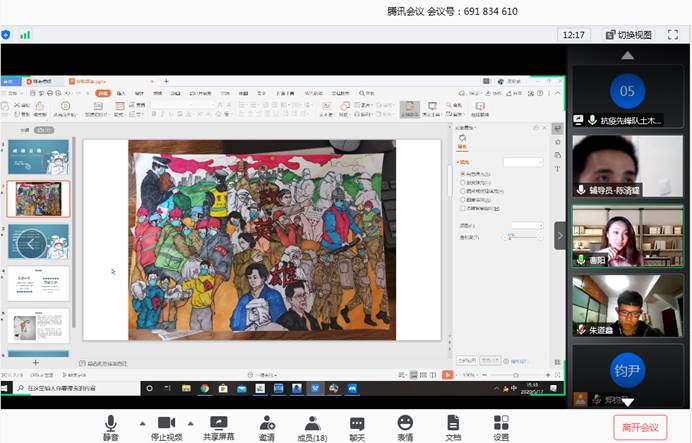Viewport: 692px width, 443px height.
Task: Open Chrome from the Windows taskbar
Action: [204, 388]
